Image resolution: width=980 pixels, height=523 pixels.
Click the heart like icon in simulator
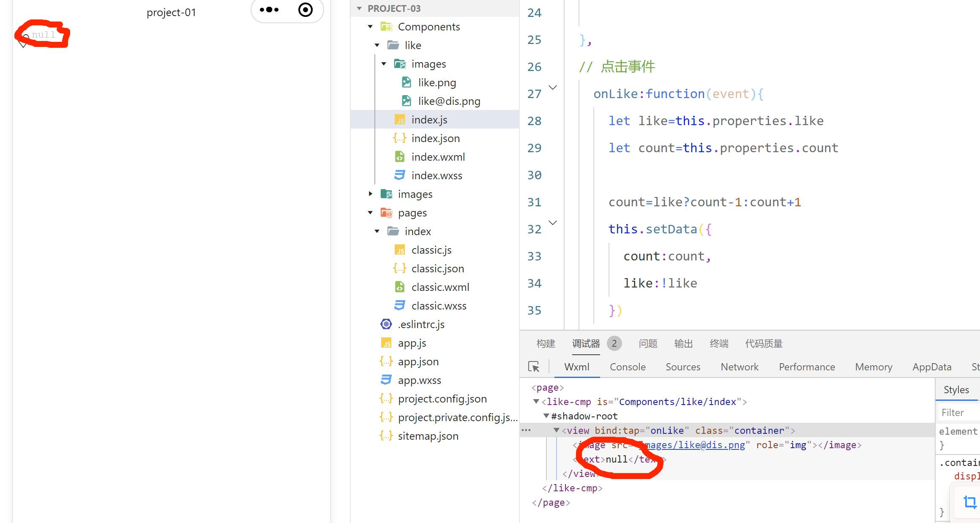coord(23,41)
